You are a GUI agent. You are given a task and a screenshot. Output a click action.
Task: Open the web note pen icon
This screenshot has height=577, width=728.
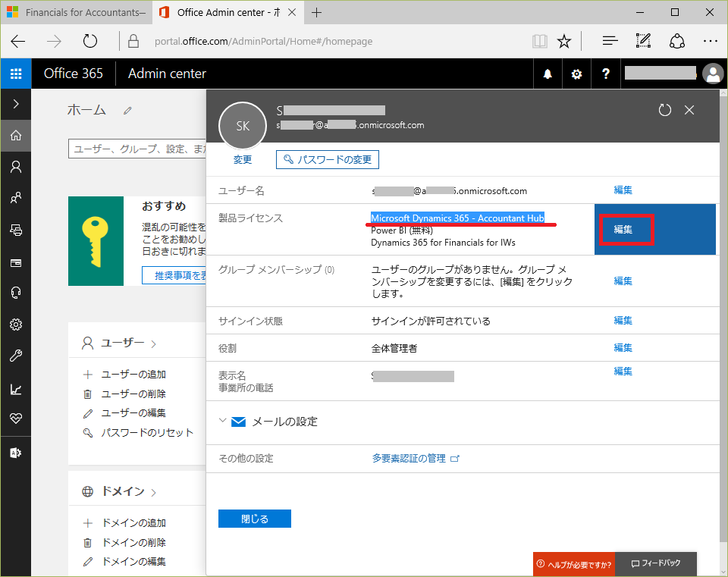pyautogui.click(x=643, y=41)
